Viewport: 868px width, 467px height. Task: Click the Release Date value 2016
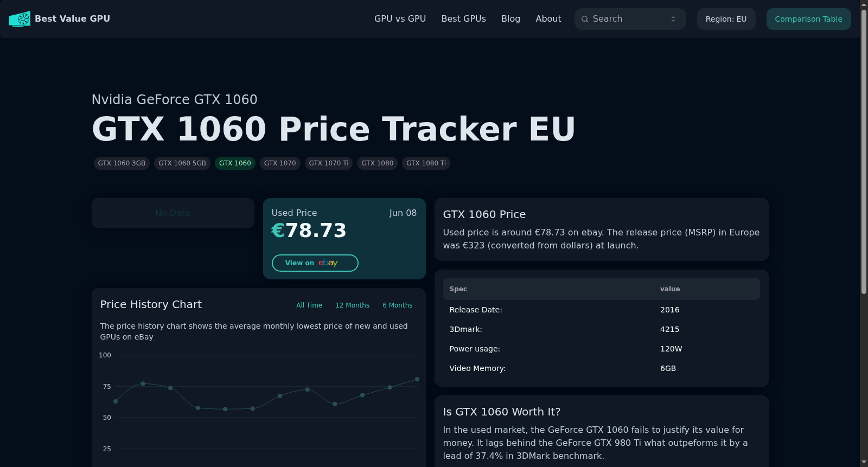coord(669,310)
